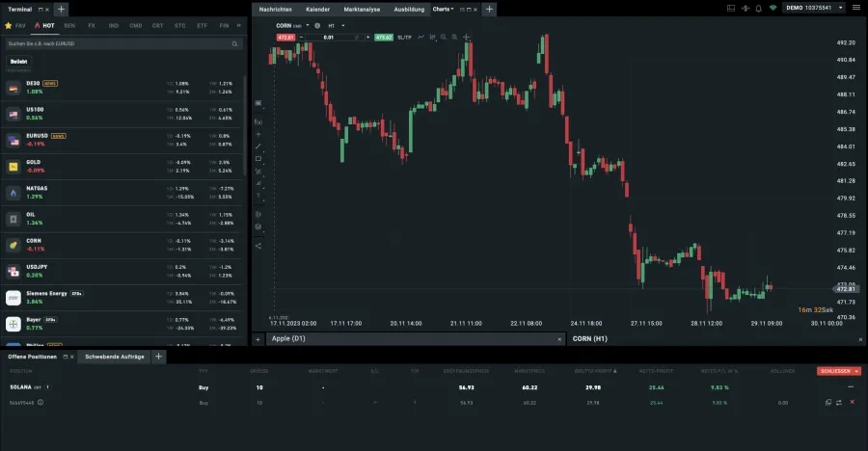Viewport: 868px width, 451px height.
Task: Switch to the FX instrument tab
Action: click(92, 25)
